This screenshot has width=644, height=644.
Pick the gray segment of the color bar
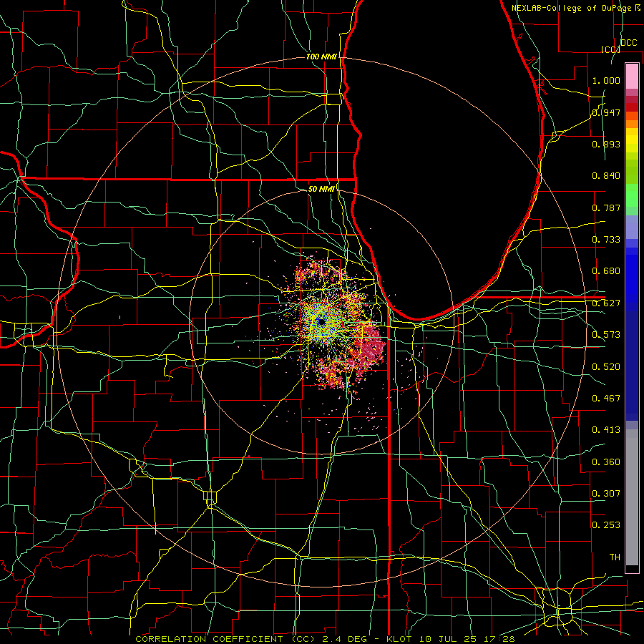(x=632, y=497)
